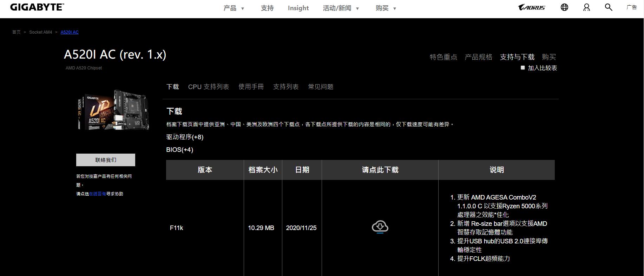Screen dimensions: 644x276
Task: Click the AGESA ComboV2 description line
Action: click(502, 206)
